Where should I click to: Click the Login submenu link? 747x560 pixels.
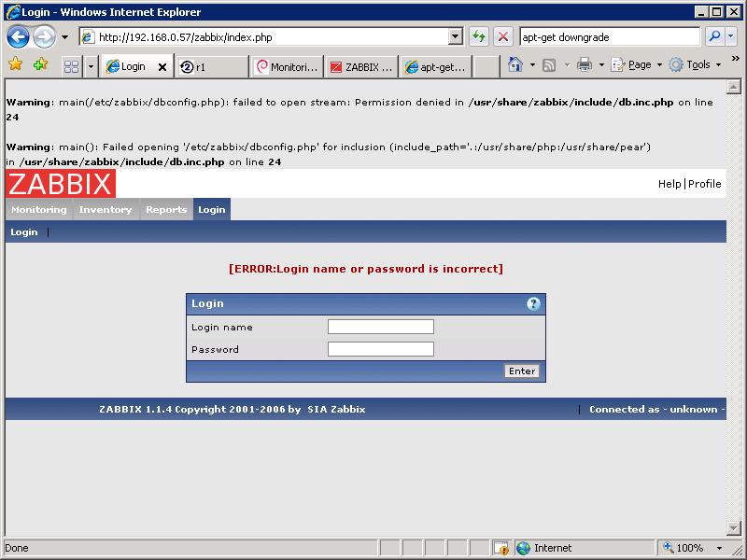[24, 231]
